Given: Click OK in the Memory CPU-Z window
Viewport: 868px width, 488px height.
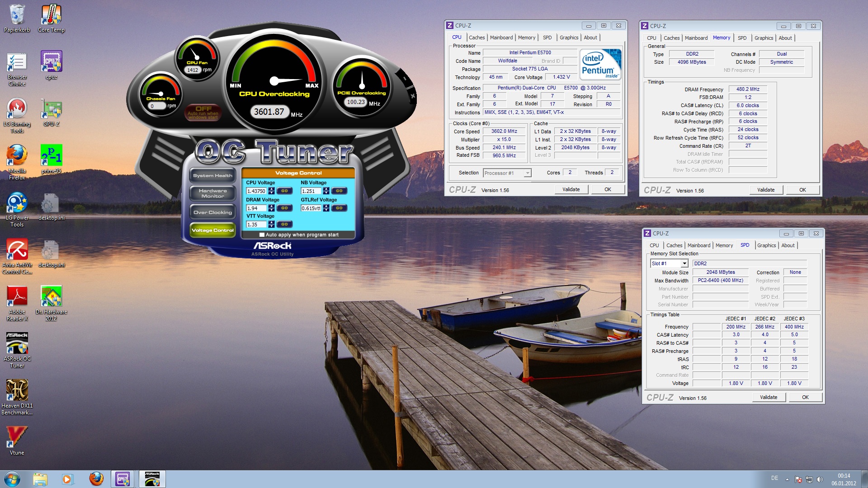Looking at the screenshot, I should (802, 190).
